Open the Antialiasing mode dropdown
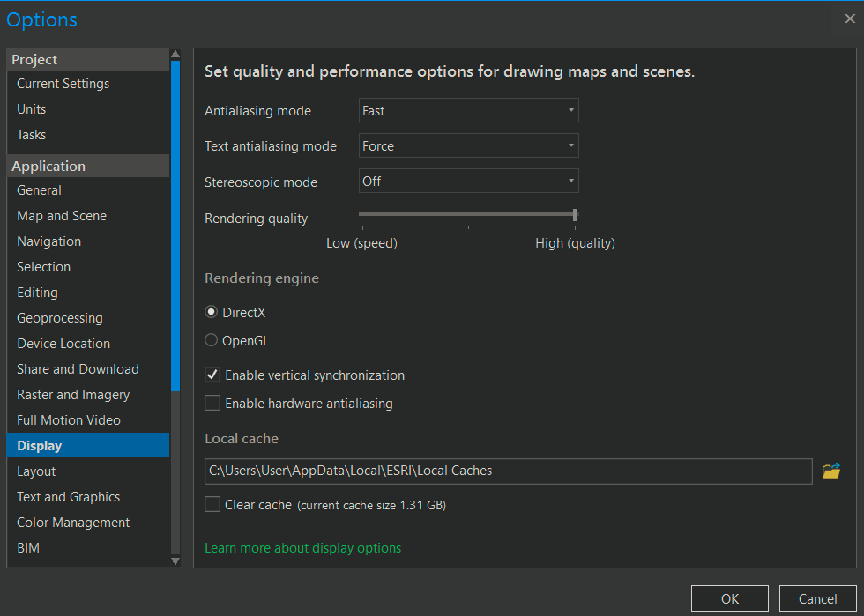Viewport: 864px width, 616px height. [468, 111]
